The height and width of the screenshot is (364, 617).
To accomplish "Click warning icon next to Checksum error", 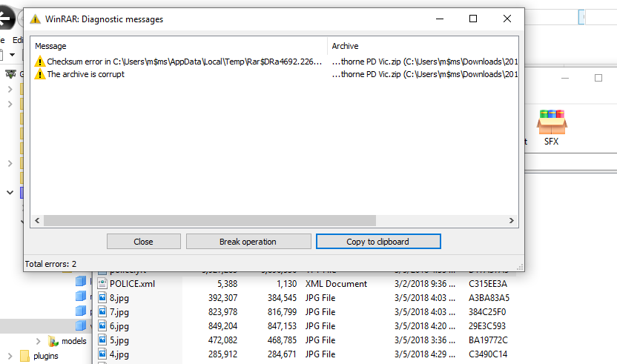I will point(40,62).
